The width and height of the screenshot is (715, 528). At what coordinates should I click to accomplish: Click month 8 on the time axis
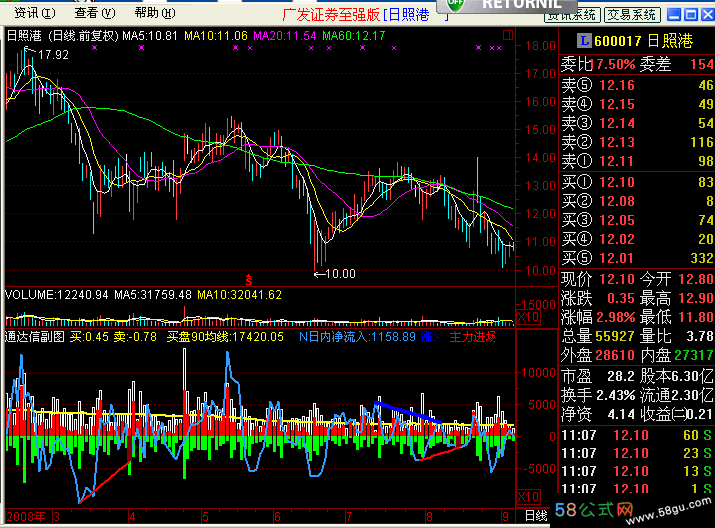[x=429, y=517]
